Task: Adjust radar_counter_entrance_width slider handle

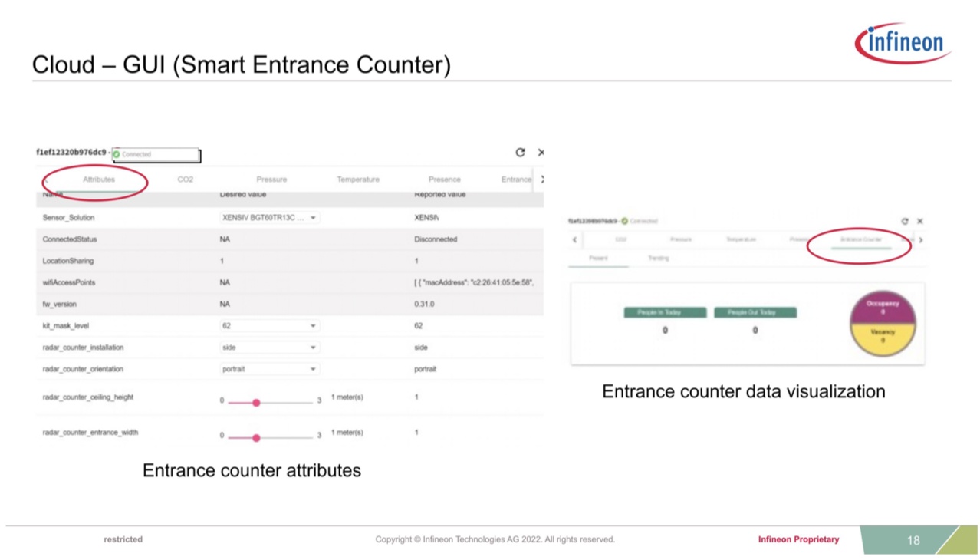Action: point(256,437)
